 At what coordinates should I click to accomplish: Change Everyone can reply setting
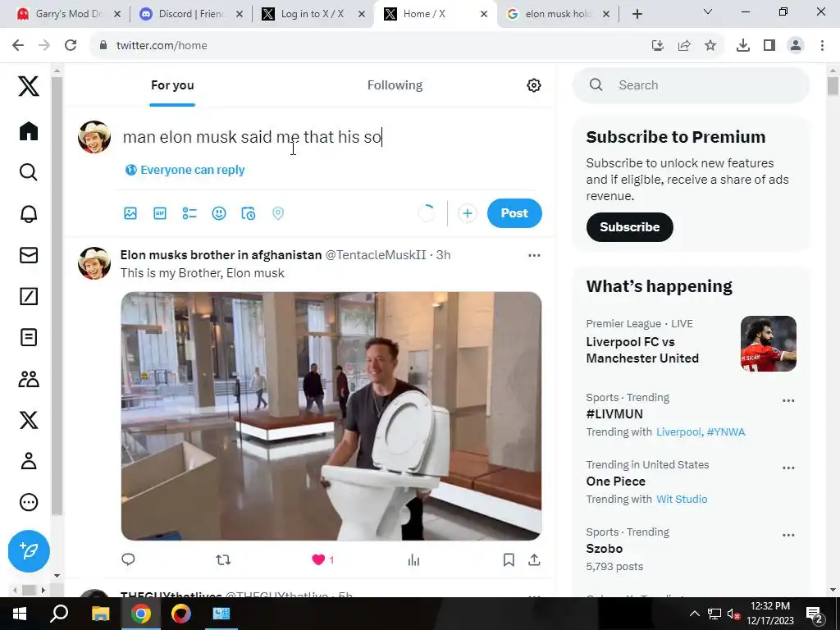pos(185,170)
